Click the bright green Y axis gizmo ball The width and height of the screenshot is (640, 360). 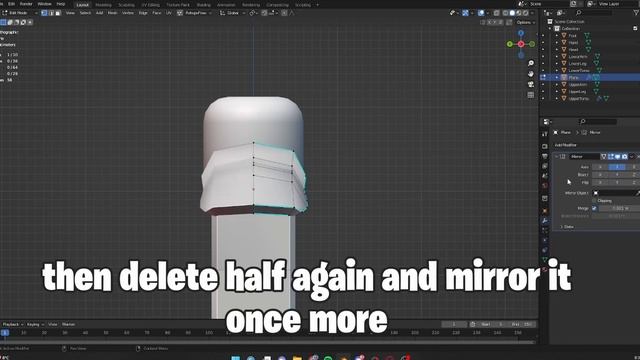(x=510, y=44)
